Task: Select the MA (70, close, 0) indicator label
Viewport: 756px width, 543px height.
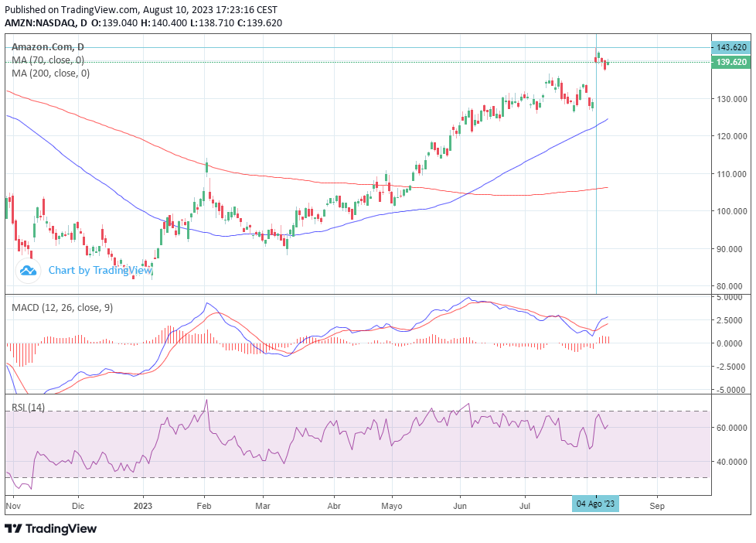Action: click(x=48, y=60)
